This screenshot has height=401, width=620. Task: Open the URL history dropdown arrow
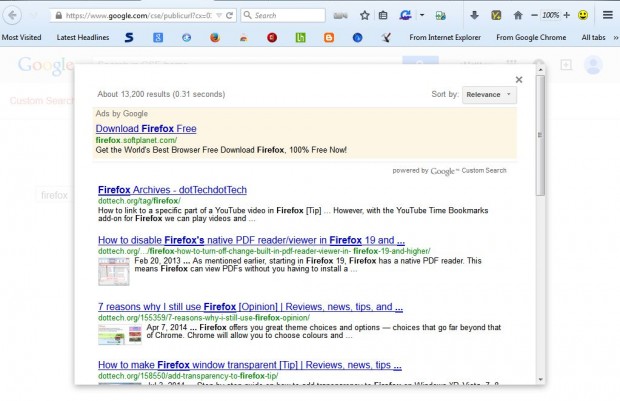[x=219, y=15]
